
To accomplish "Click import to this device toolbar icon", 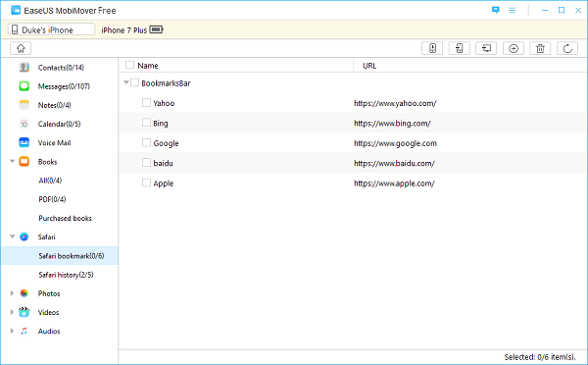I will (x=432, y=48).
